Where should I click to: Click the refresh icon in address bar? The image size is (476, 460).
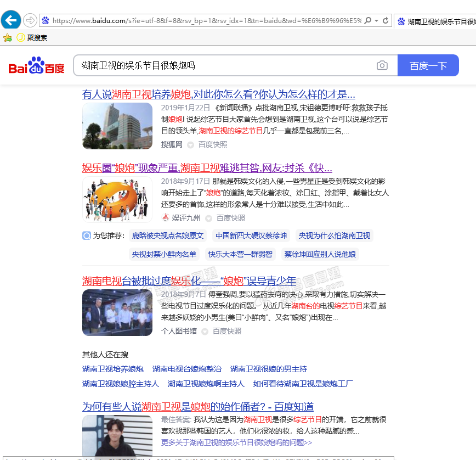(x=386, y=21)
